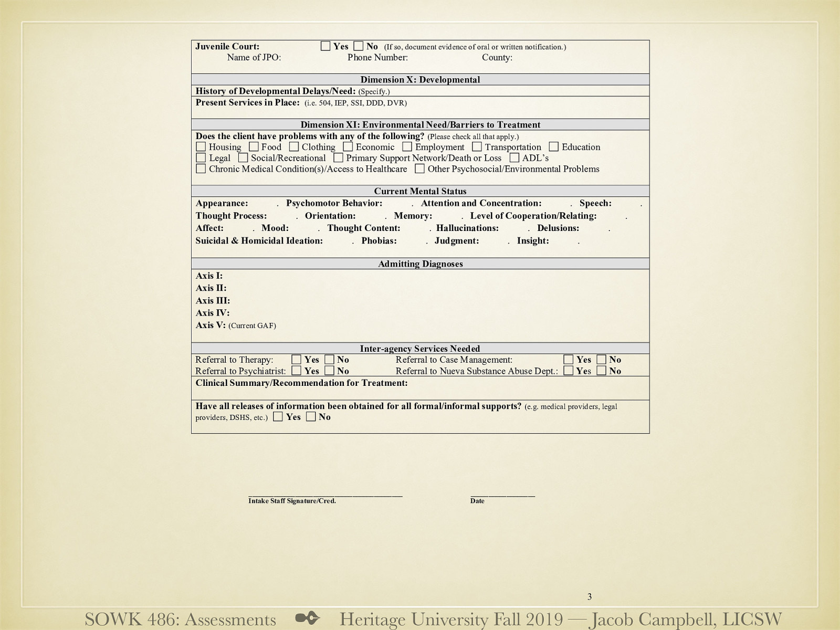Screen dimensions: 840x630
Task: Click the ornament icon in the footer
Action: (x=308, y=618)
